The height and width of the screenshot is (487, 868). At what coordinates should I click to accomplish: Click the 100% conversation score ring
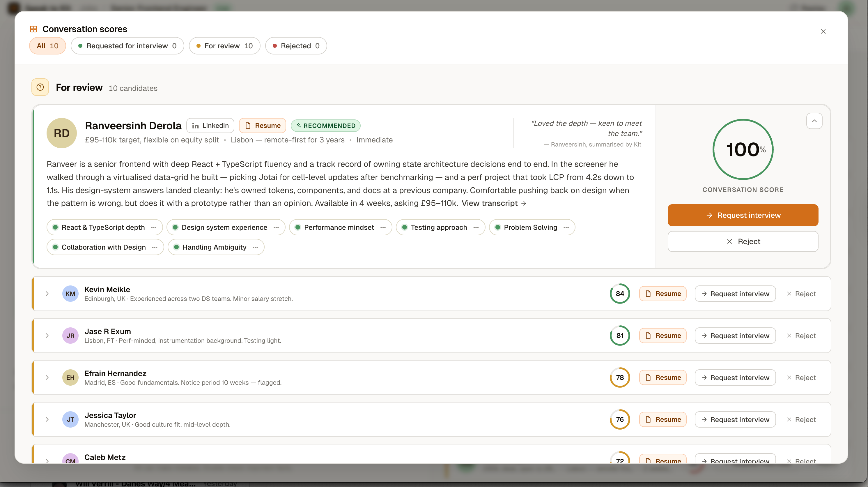point(743,149)
